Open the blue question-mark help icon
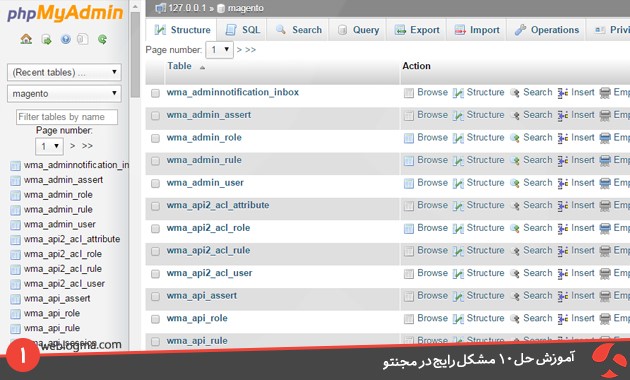This screenshot has width=630, height=380. [65, 39]
